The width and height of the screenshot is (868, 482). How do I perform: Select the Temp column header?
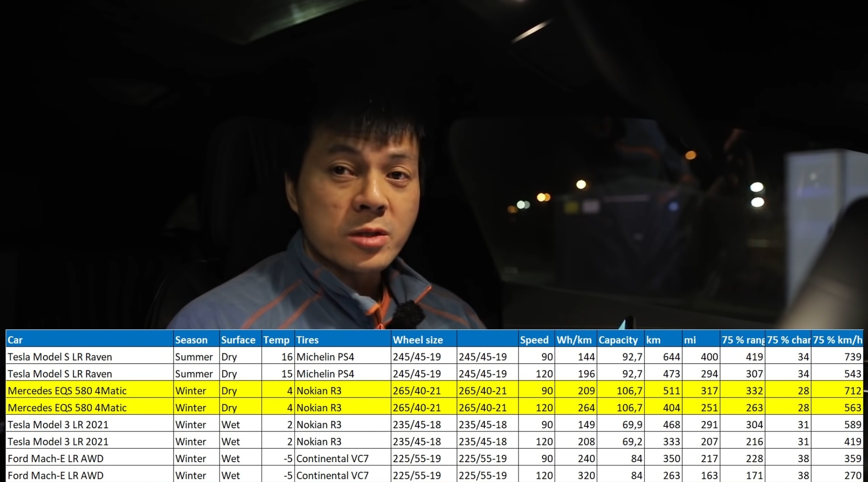click(278, 340)
